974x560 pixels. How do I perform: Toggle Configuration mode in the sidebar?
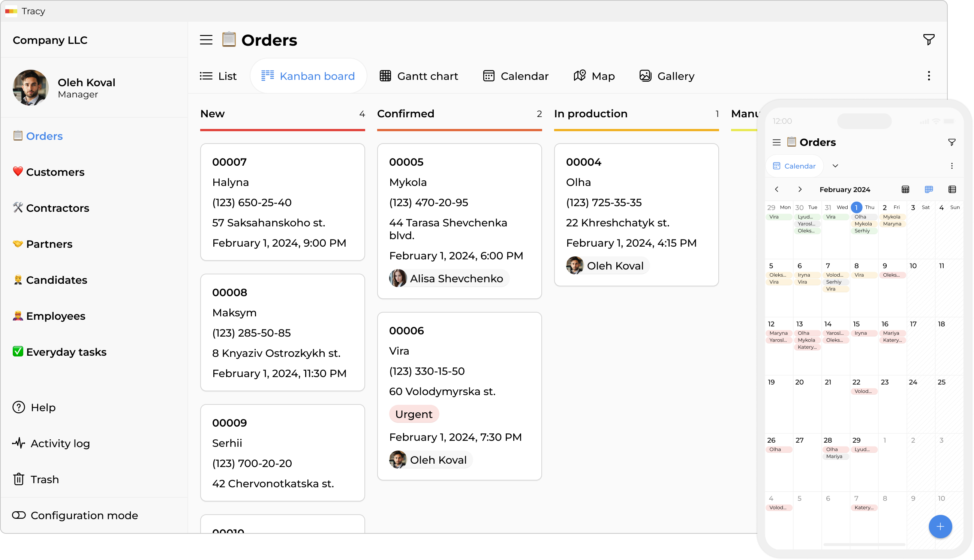pyautogui.click(x=75, y=515)
